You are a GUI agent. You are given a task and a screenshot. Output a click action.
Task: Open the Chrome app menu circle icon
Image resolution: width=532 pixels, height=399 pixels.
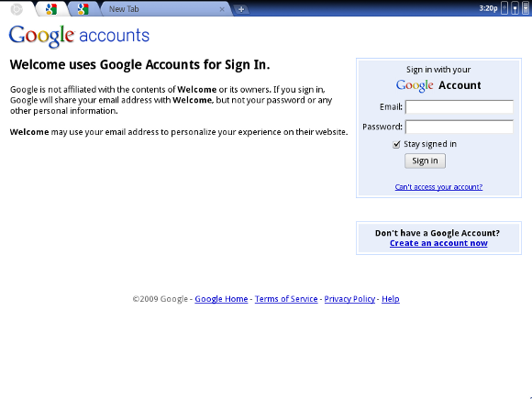17,9
